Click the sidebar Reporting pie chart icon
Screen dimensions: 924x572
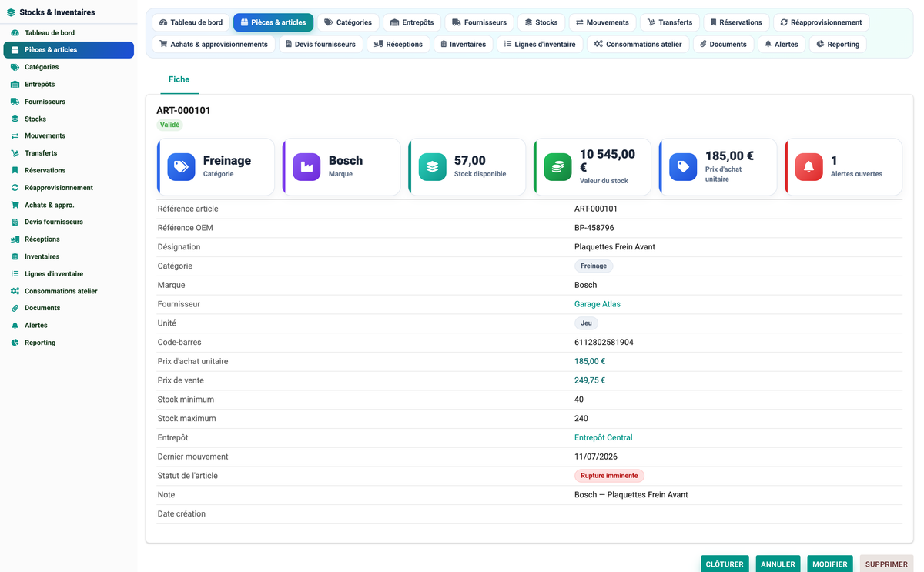15,343
